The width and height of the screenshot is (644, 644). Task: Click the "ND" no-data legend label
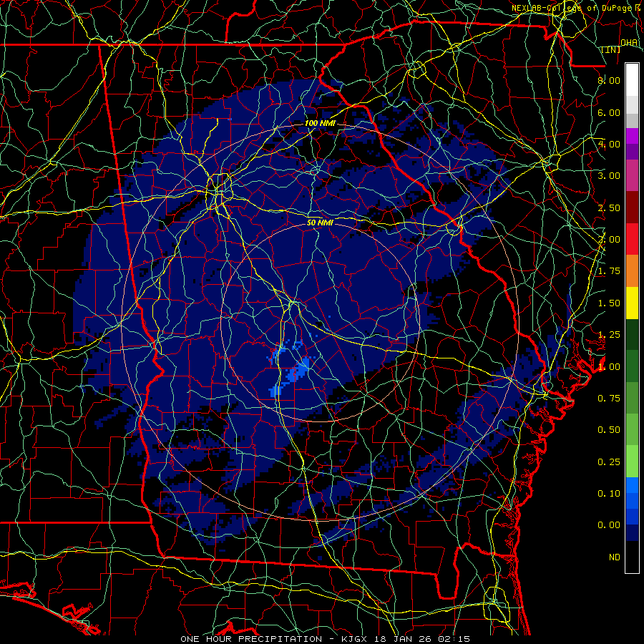(x=615, y=557)
